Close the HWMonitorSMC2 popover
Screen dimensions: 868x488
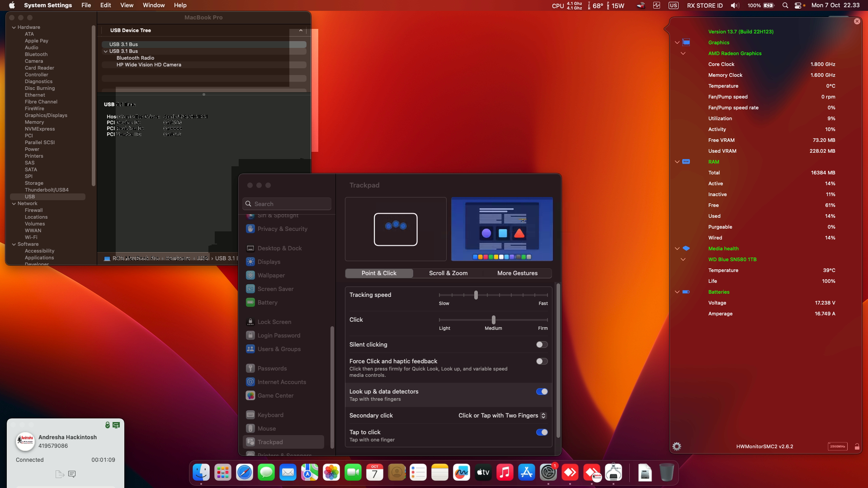[x=857, y=21]
